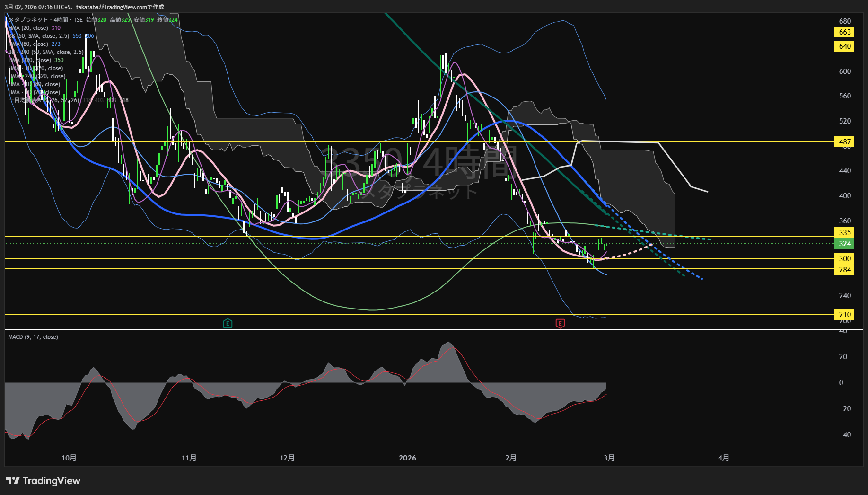Select the HMA (320, close) indicator legend
The image size is (868, 495).
29,60
